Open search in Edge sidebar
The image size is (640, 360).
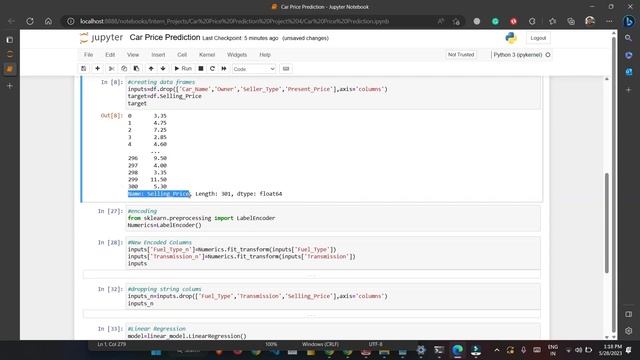(x=629, y=38)
